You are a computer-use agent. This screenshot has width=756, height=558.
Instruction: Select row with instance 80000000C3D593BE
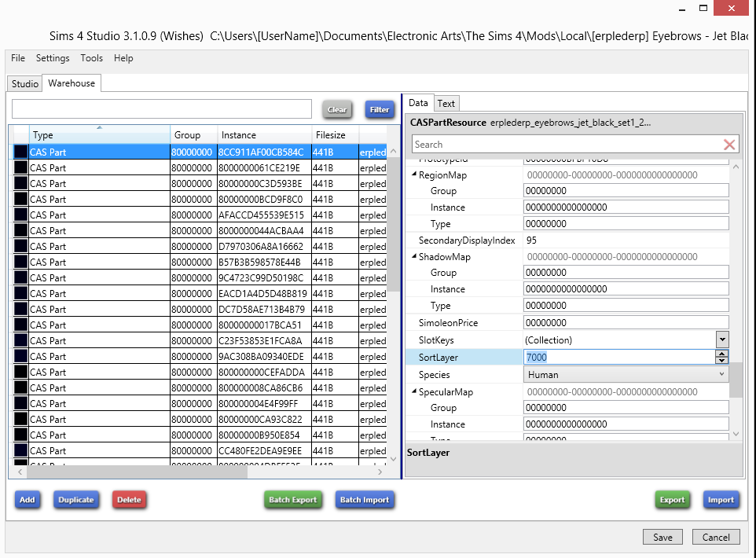tap(200, 184)
